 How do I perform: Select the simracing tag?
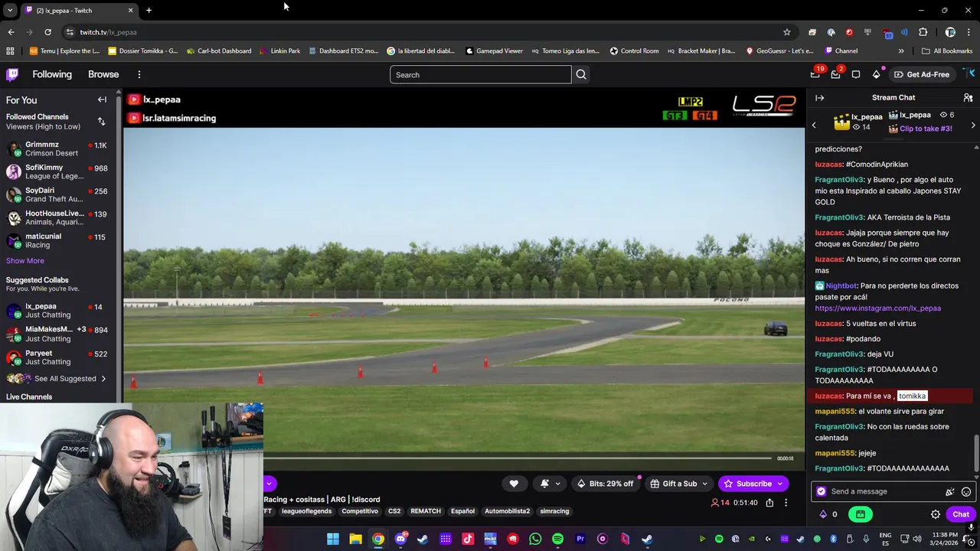554,511
